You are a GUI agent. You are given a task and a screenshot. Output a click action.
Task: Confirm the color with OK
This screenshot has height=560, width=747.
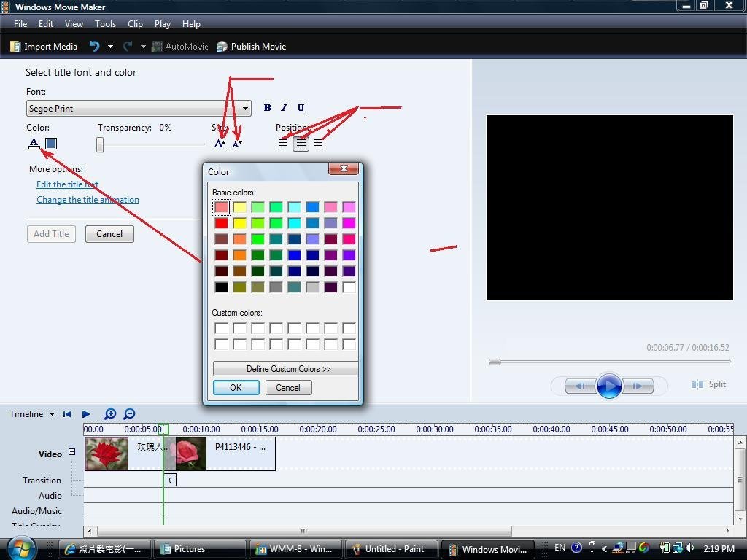coord(236,388)
